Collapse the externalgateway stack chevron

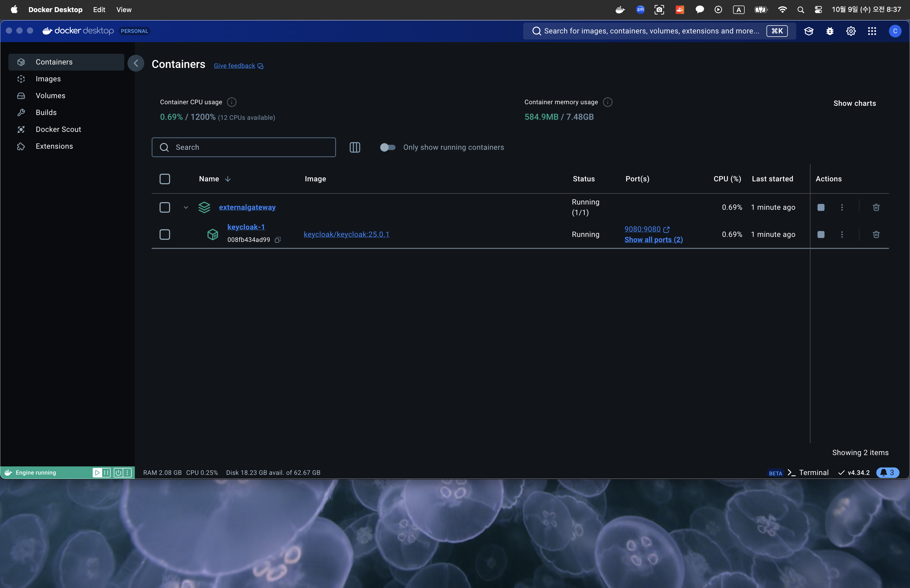pos(186,207)
